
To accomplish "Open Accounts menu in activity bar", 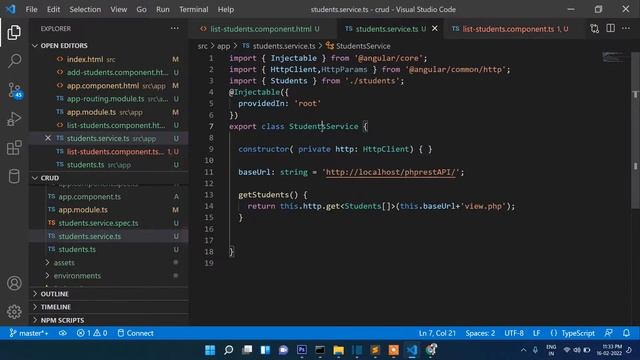I will coord(14,283).
